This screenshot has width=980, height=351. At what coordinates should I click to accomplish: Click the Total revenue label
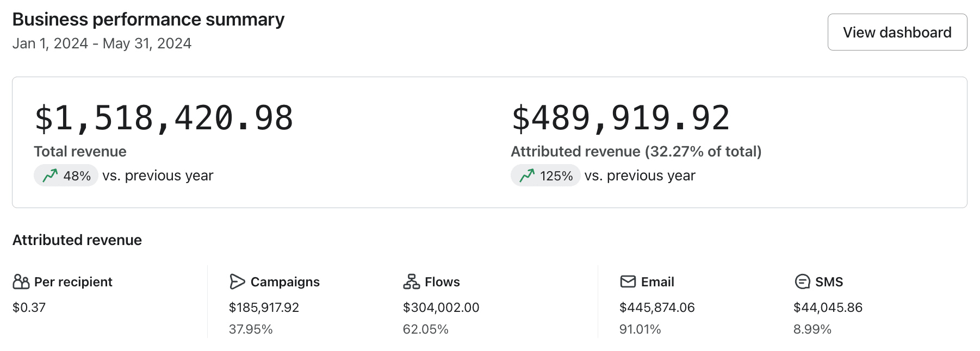point(80,152)
